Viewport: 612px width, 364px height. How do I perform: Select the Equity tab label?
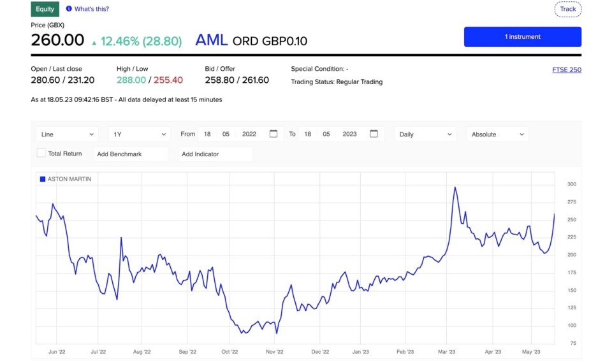click(45, 9)
